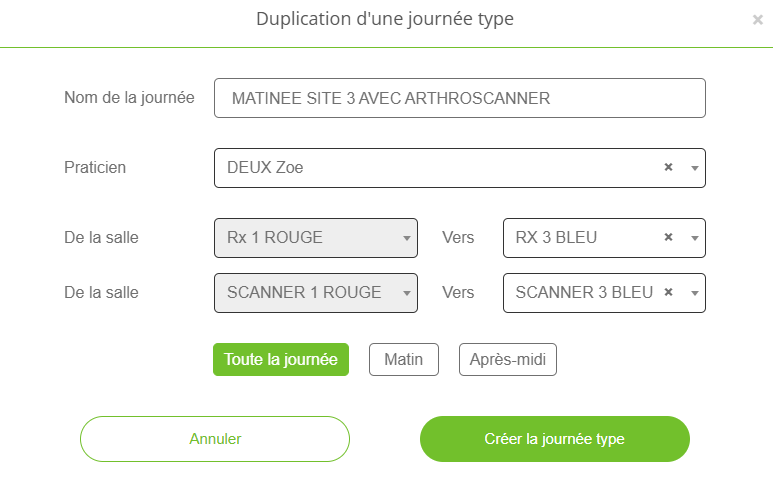Clear the RX 3 BLEU room selection
The image size is (773, 479).
click(668, 238)
